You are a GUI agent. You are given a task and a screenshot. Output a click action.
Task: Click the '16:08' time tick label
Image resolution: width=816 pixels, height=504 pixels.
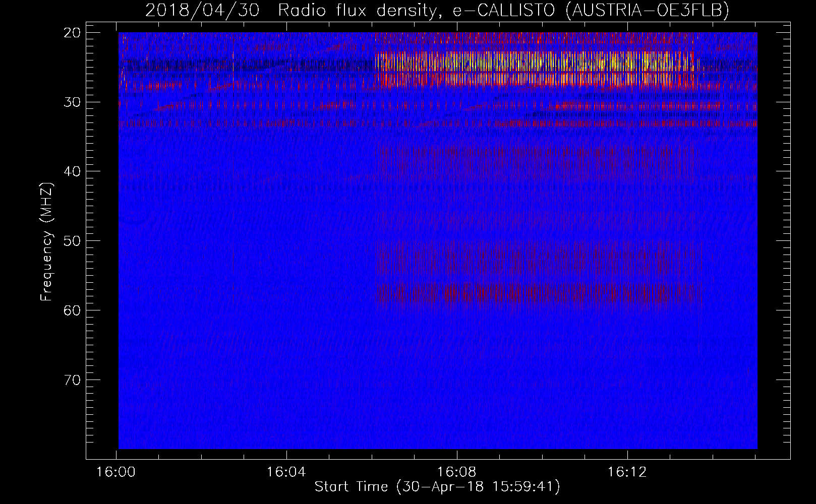(457, 472)
